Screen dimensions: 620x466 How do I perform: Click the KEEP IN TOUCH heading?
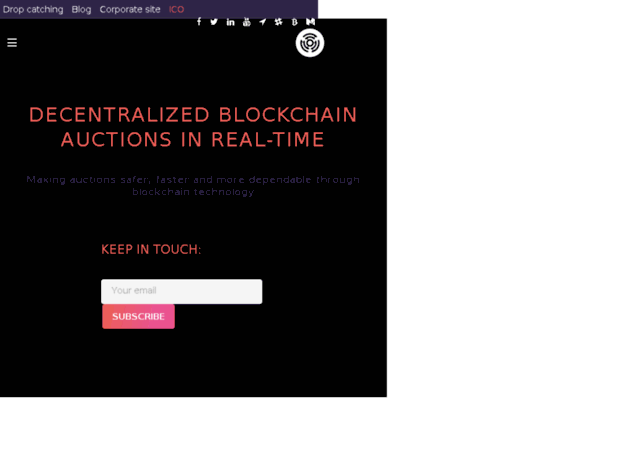point(151,249)
